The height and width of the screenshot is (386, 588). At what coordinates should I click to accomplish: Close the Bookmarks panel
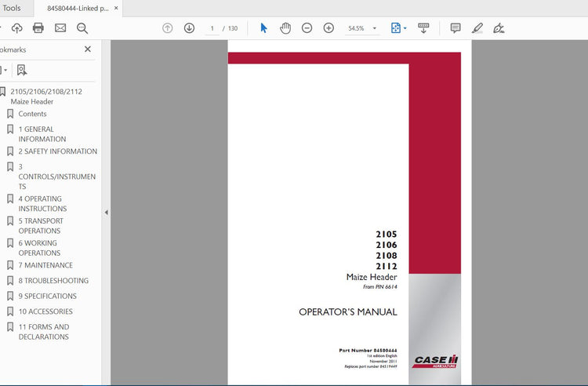[88, 49]
